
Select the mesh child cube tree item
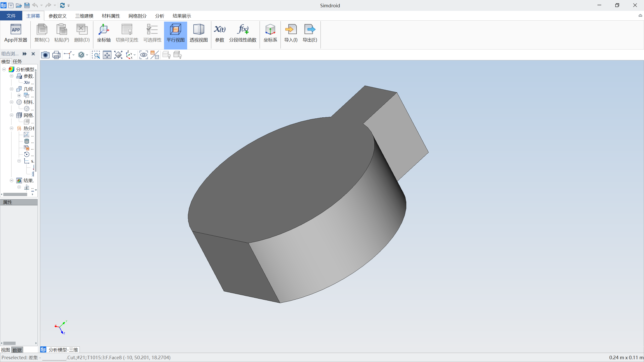(29, 122)
